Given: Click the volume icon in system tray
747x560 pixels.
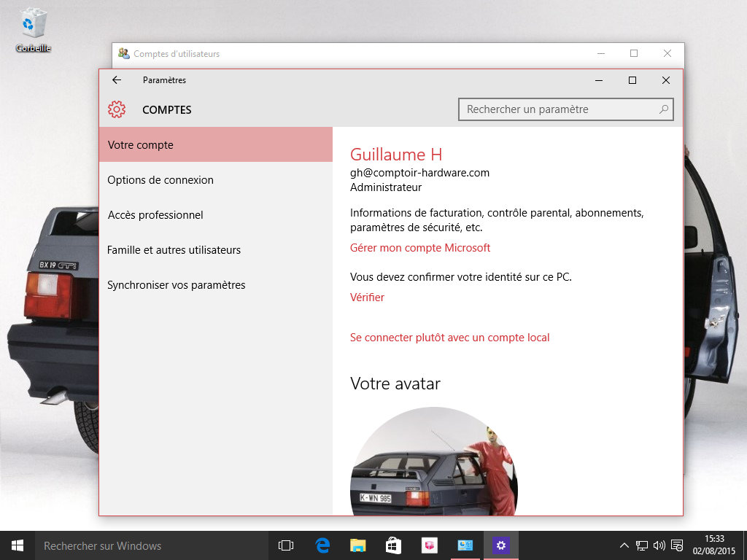Looking at the screenshot, I should 659,545.
